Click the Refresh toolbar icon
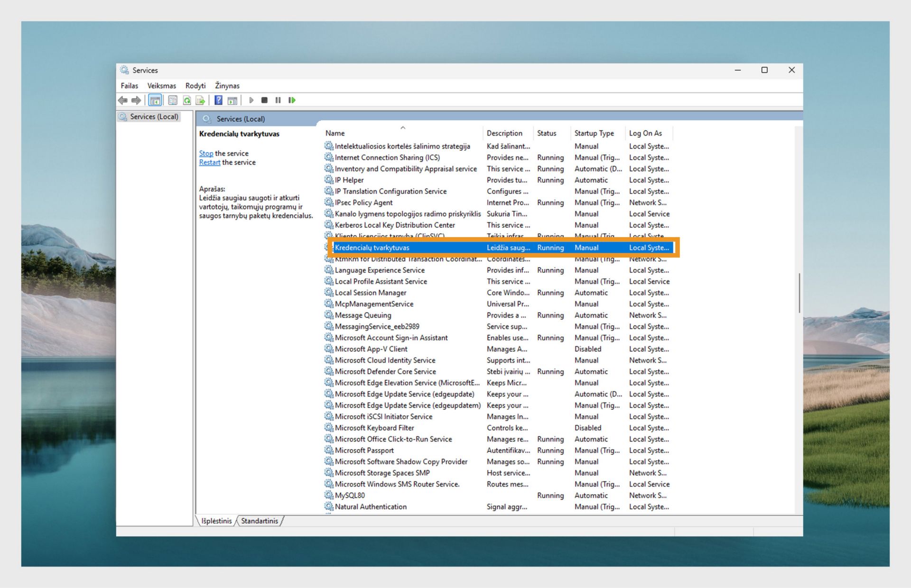 click(x=187, y=100)
